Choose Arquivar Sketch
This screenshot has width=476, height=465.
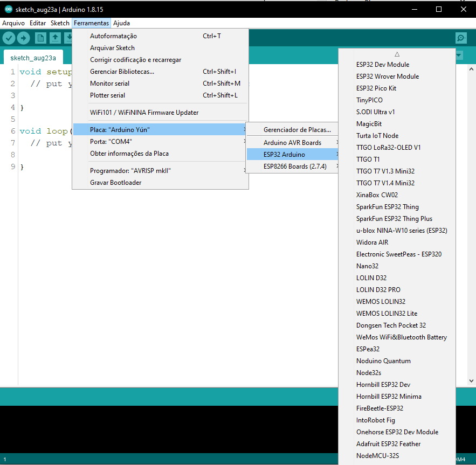(160, 48)
